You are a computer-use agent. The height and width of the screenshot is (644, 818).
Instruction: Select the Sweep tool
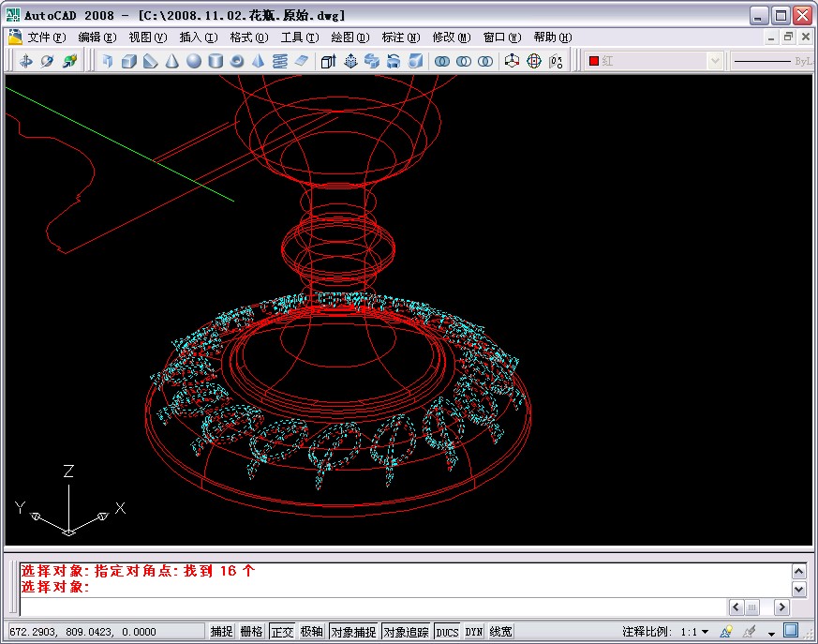372,61
